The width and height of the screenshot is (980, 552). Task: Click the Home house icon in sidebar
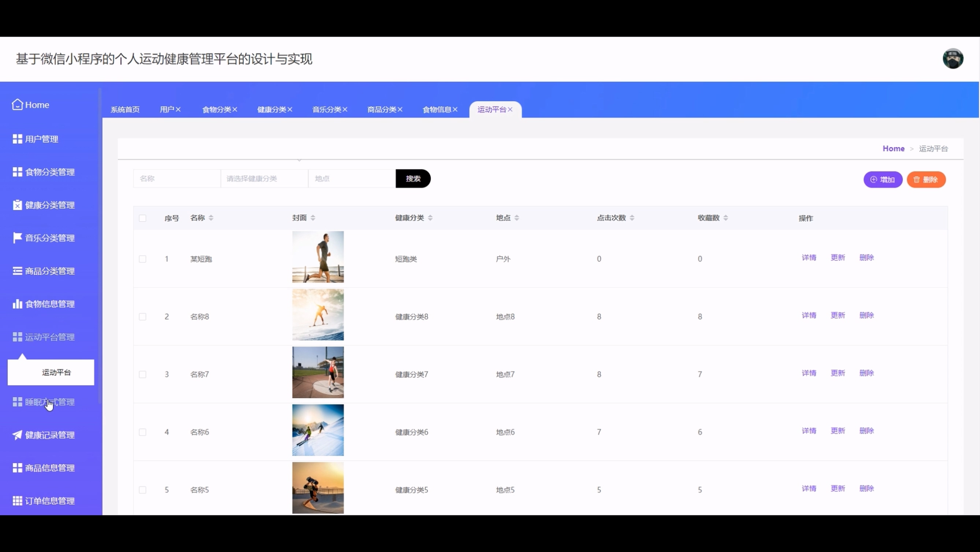(17, 104)
